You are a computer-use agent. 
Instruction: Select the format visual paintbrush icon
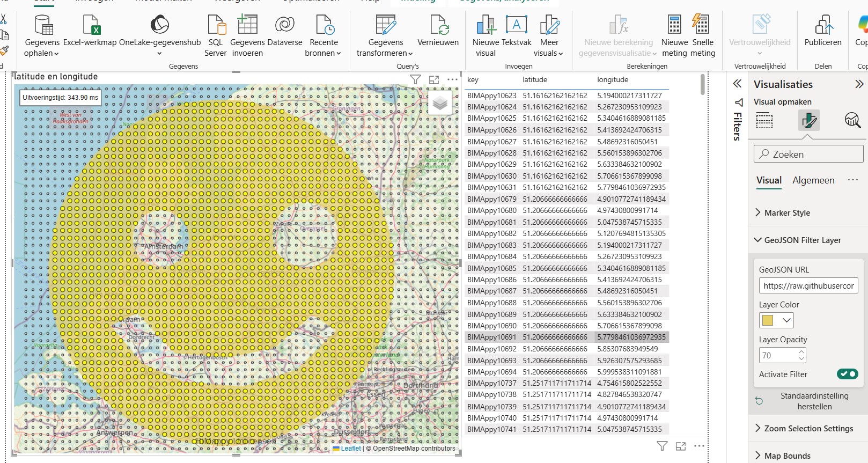tap(808, 121)
